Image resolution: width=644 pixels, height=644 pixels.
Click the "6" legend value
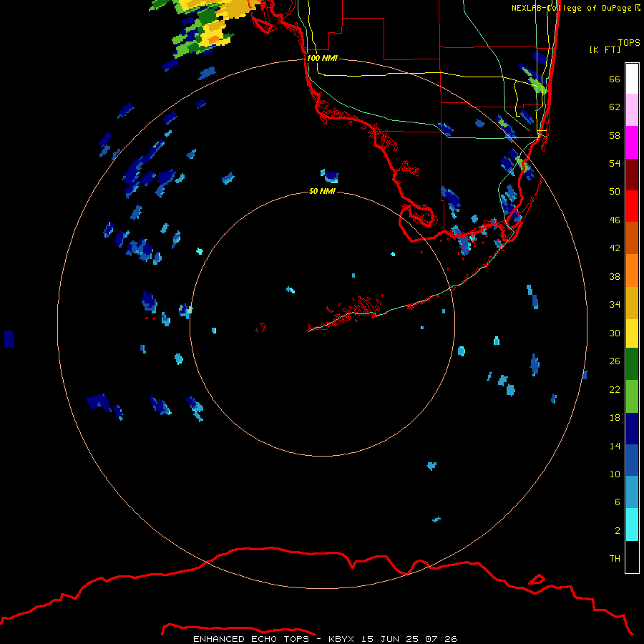click(x=617, y=502)
